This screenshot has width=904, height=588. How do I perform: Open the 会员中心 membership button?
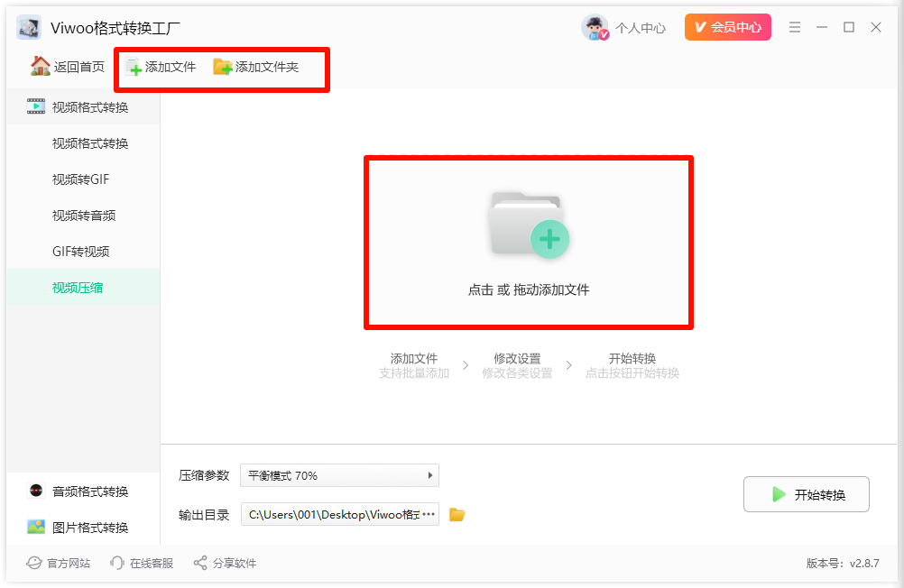727,27
